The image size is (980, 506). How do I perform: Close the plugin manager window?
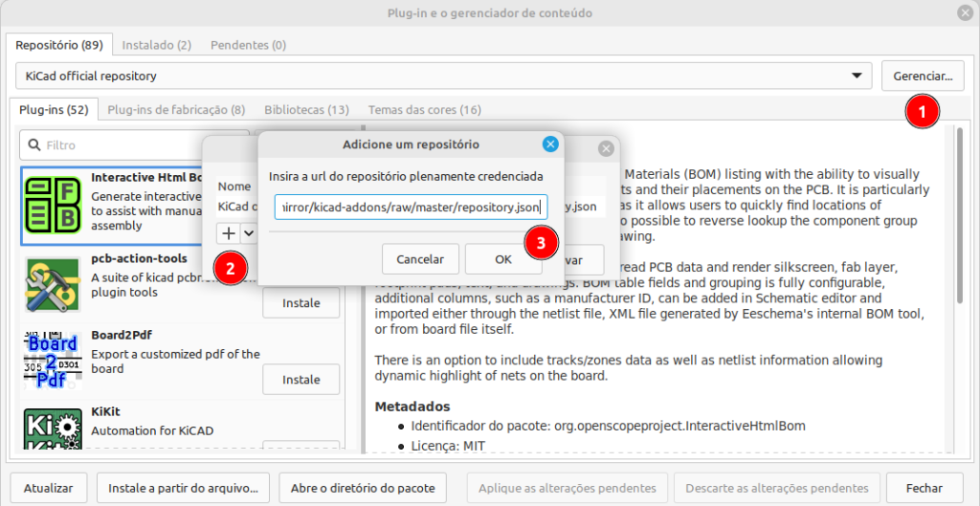[964, 13]
